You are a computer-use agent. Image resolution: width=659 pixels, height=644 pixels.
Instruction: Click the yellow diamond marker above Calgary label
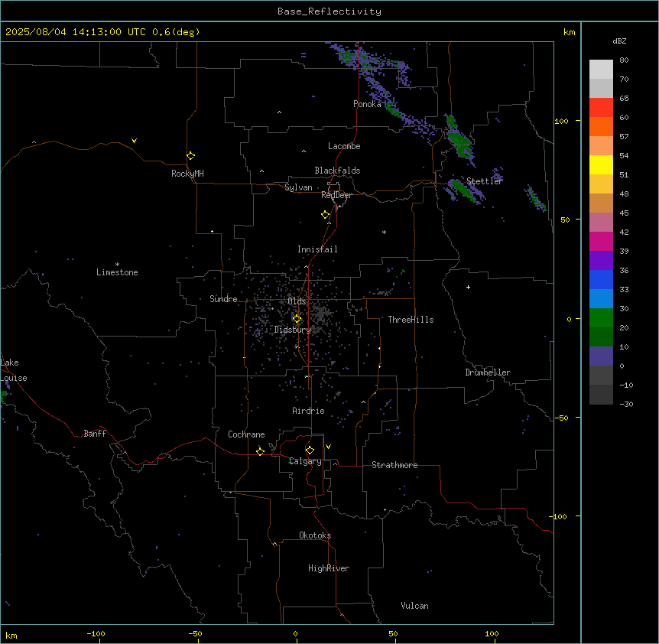(x=310, y=450)
